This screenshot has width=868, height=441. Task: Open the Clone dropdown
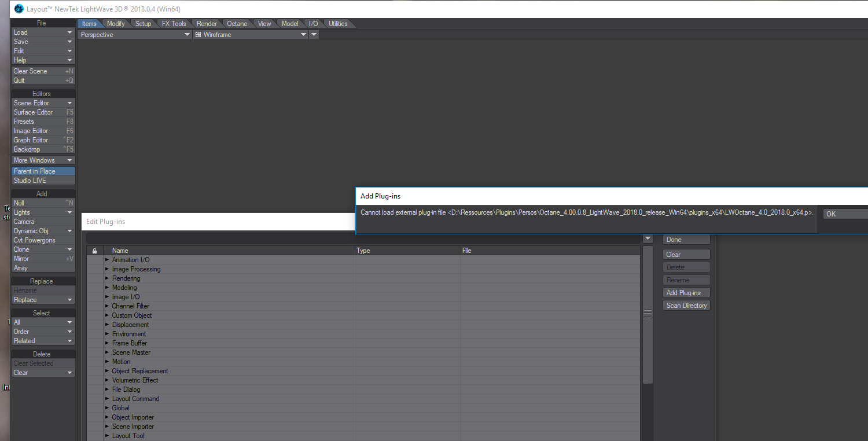pyautogui.click(x=43, y=249)
